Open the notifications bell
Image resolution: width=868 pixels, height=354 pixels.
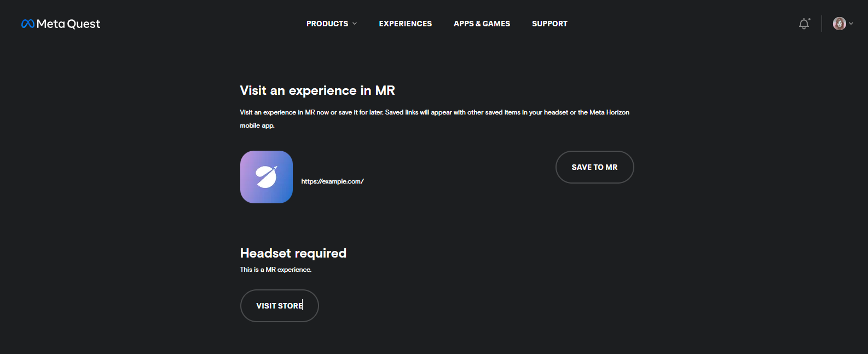pos(804,24)
